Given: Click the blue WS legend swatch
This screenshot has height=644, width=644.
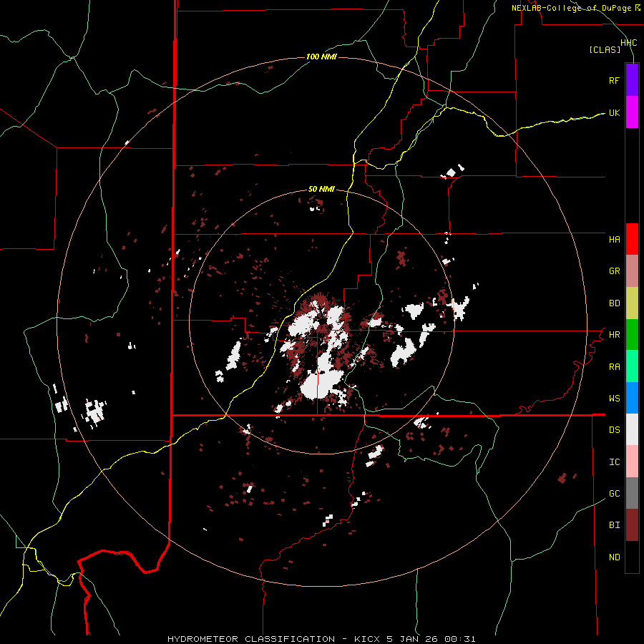Looking at the screenshot, I should 632,398.
